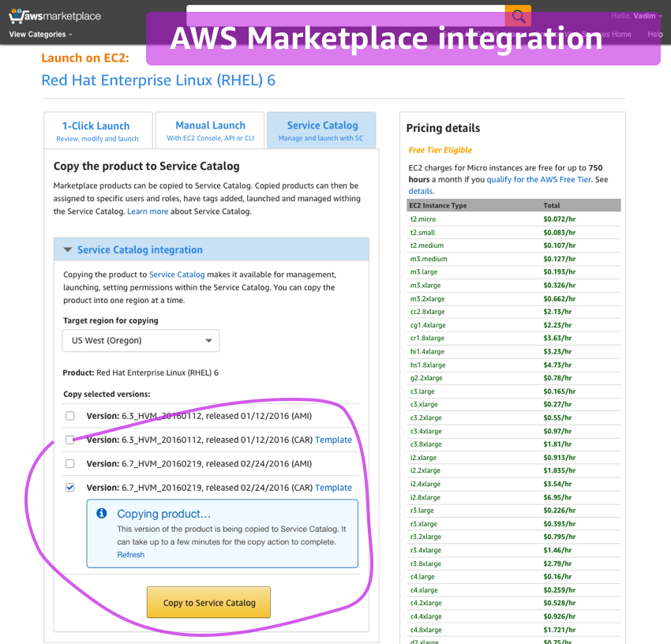Click the $0.072/hr price value
The width and height of the screenshot is (671, 644).
point(560,219)
